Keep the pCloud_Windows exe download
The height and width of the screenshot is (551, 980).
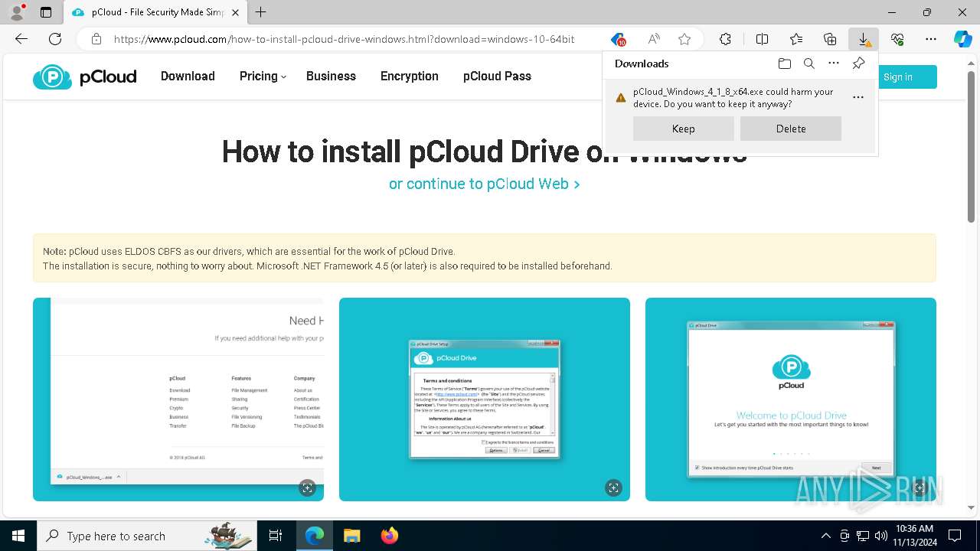pyautogui.click(x=684, y=129)
